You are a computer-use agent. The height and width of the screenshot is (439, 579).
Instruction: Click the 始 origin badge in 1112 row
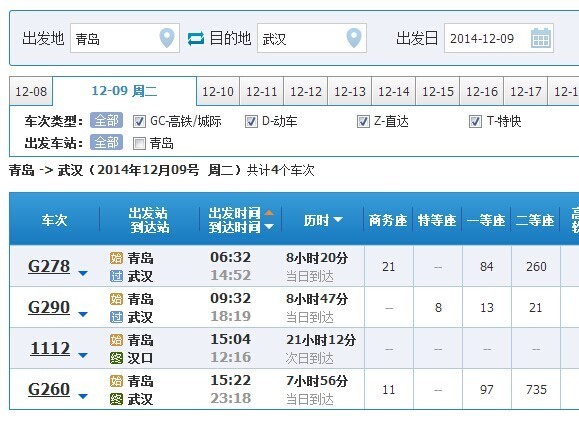click(116, 340)
